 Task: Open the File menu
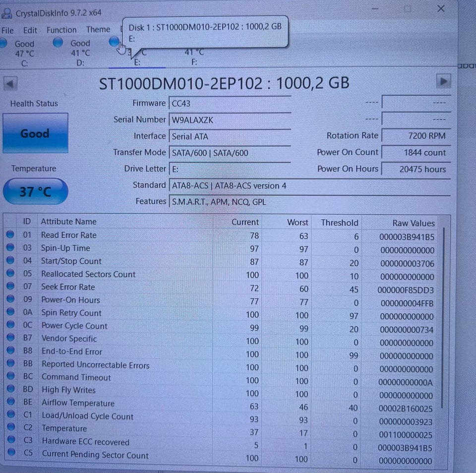coord(7,31)
